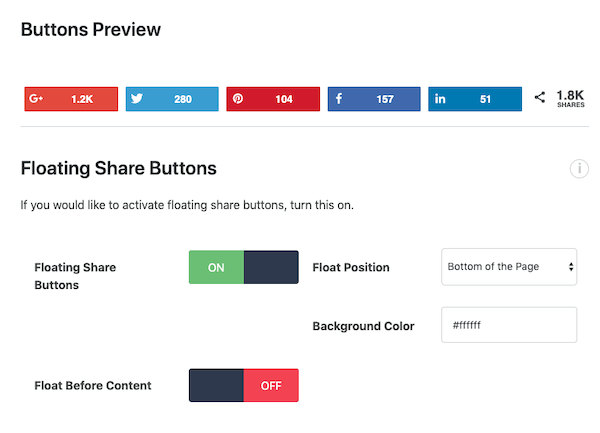Click the share icon beside 1.8K
Screen dimensions: 600x433
(x=540, y=97)
